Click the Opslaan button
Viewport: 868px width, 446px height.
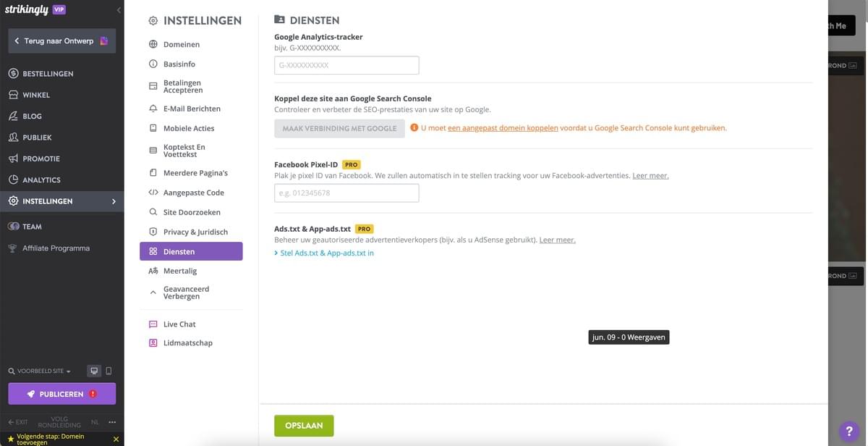coord(304,426)
